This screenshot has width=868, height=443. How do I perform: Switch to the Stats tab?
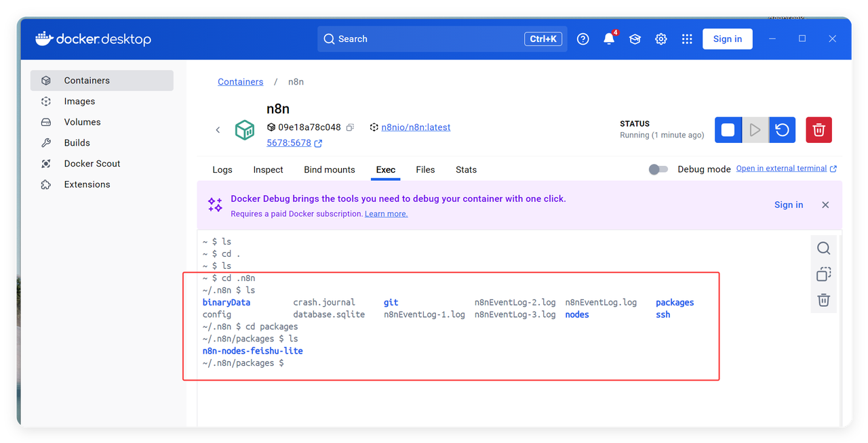pos(466,170)
